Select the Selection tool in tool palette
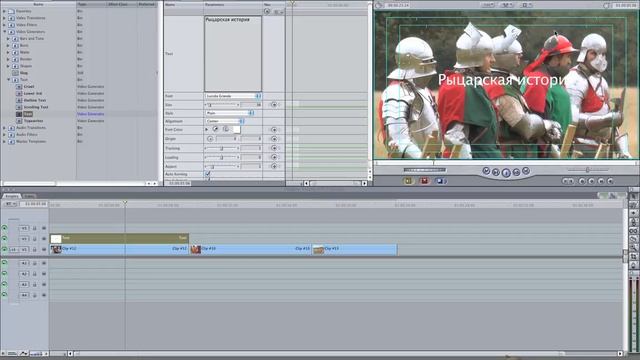This screenshot has width=640, height=360. coord(633,196)
